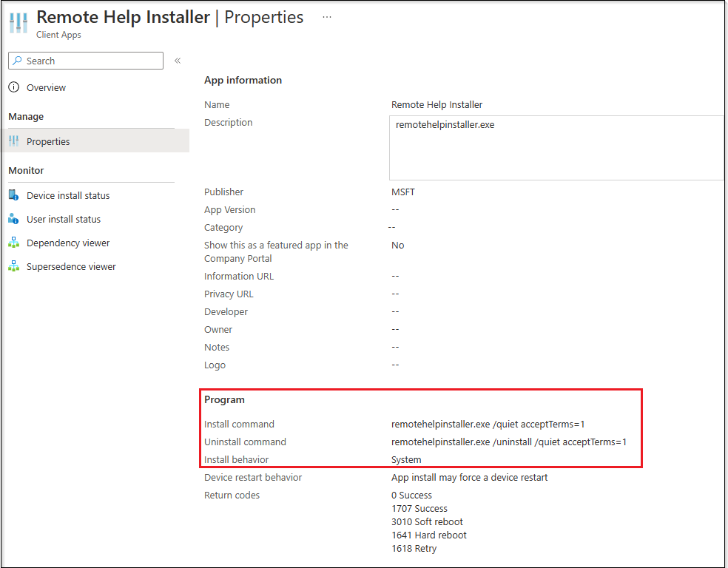Click the Developer label
Image resolution: width=728 pixels, height=568 pixels.
point(226,312)
